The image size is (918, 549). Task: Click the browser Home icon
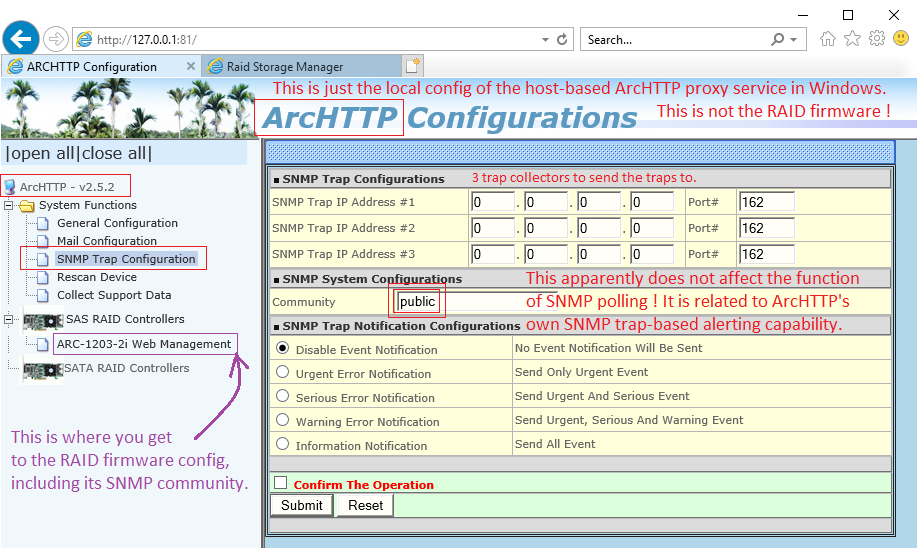tap(828, 39)
